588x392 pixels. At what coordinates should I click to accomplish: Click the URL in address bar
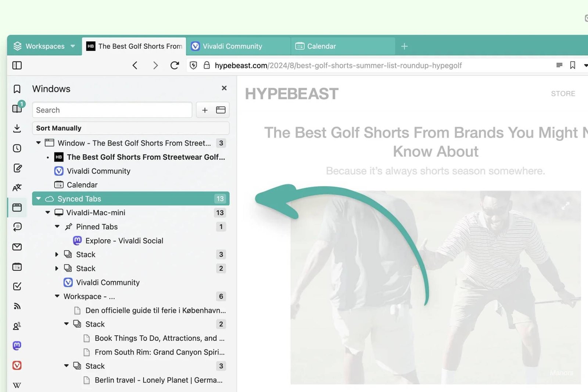[x=338, y=65]
